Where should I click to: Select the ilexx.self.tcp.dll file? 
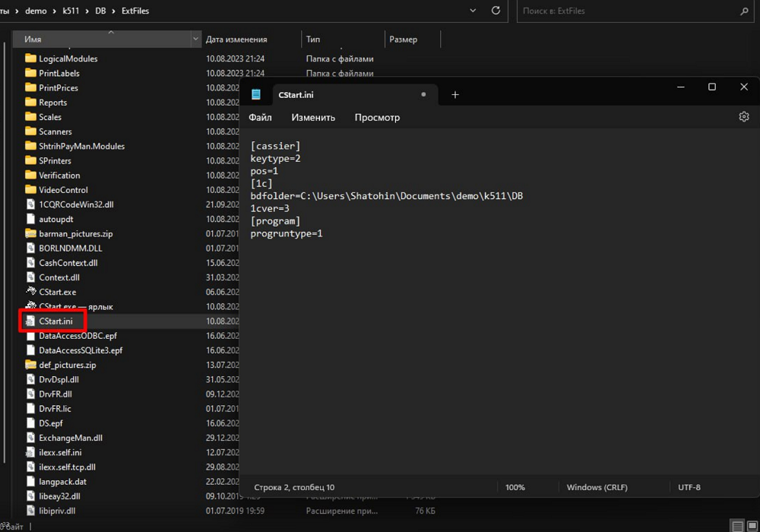click(x=67, y=467)
